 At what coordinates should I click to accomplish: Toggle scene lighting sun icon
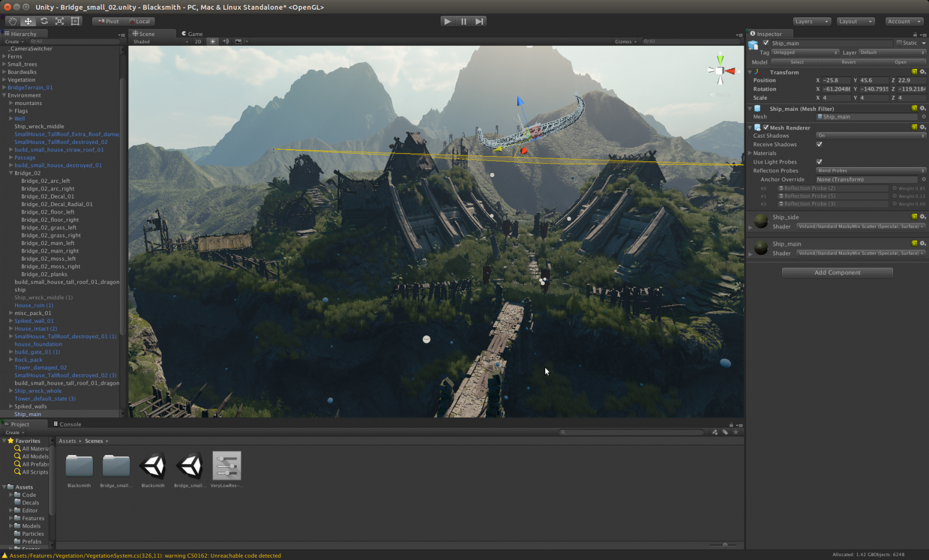pyautogui.click(x=213, y=42)
